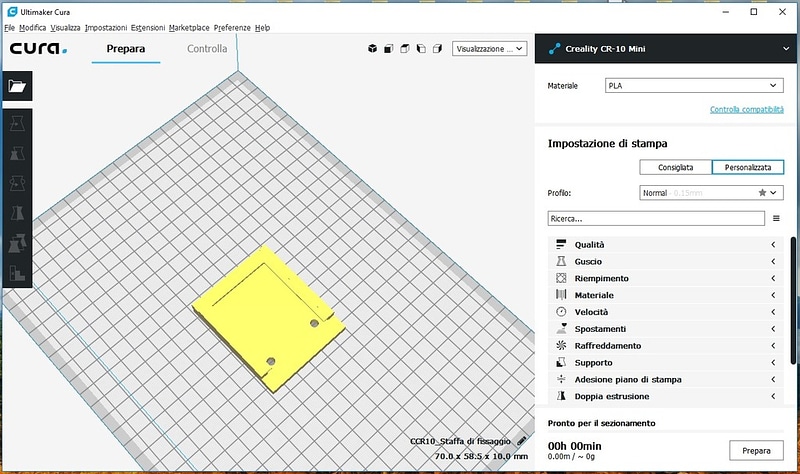Click the pencil icon to rename job
The image size is (800, 474).
(521, 441)
